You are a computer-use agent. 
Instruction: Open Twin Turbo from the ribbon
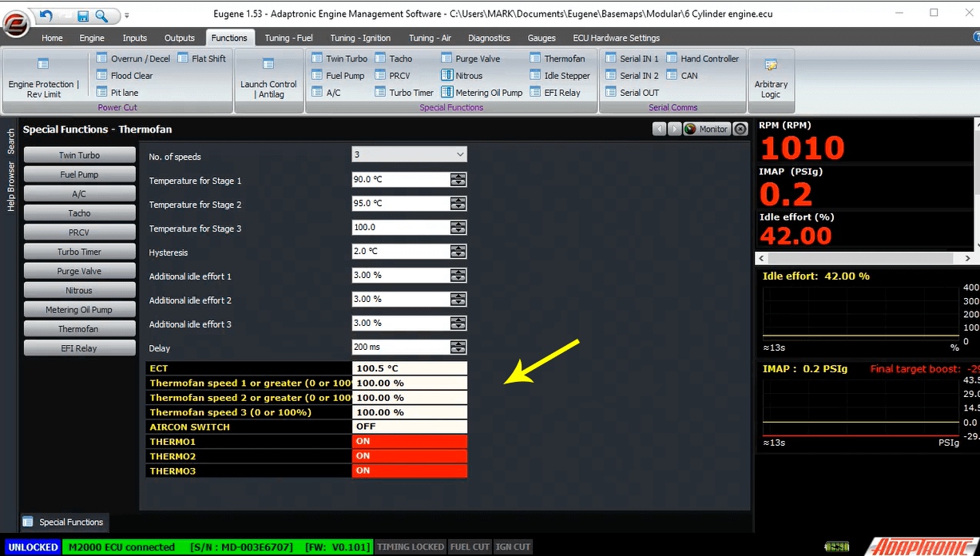coord(339,58)
